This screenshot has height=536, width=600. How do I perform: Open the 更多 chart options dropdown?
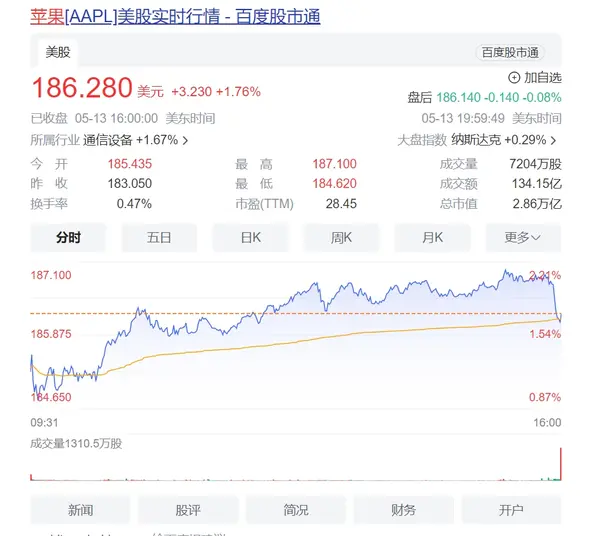click(523, 237)
